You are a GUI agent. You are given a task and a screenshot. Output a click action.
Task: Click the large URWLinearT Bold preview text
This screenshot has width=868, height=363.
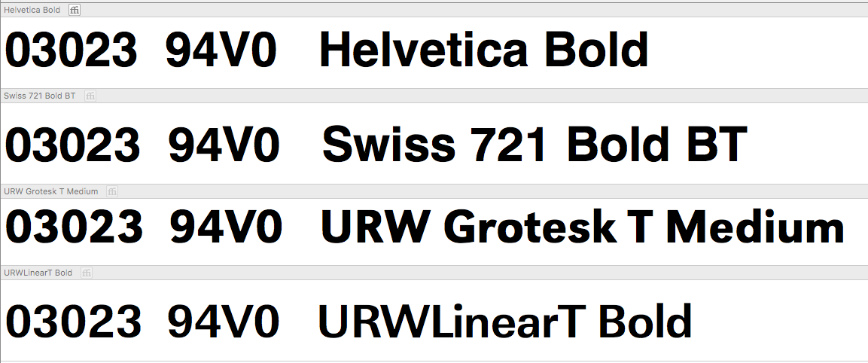tap(505, 322)
